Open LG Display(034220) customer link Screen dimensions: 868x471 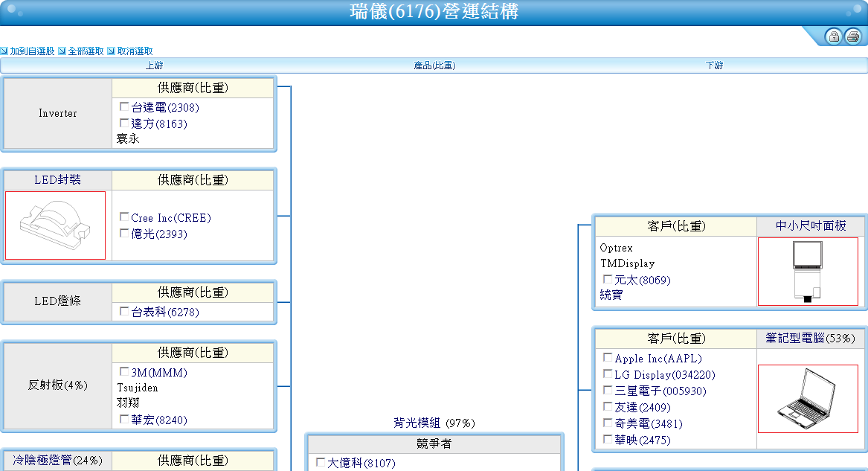coord(665,375)
